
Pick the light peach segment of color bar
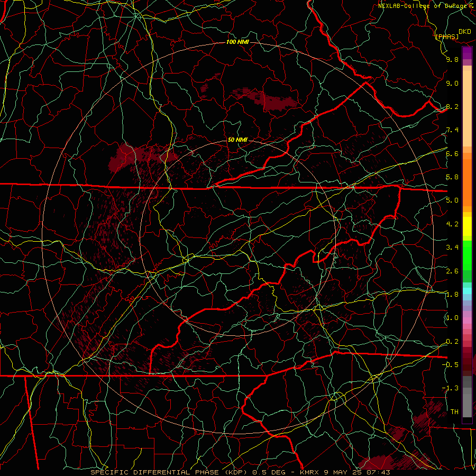467,109
